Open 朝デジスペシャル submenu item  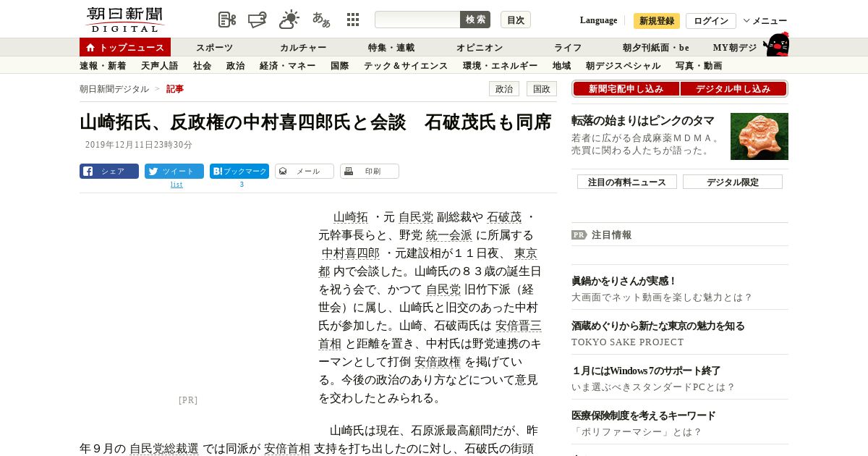coord(624,66)
